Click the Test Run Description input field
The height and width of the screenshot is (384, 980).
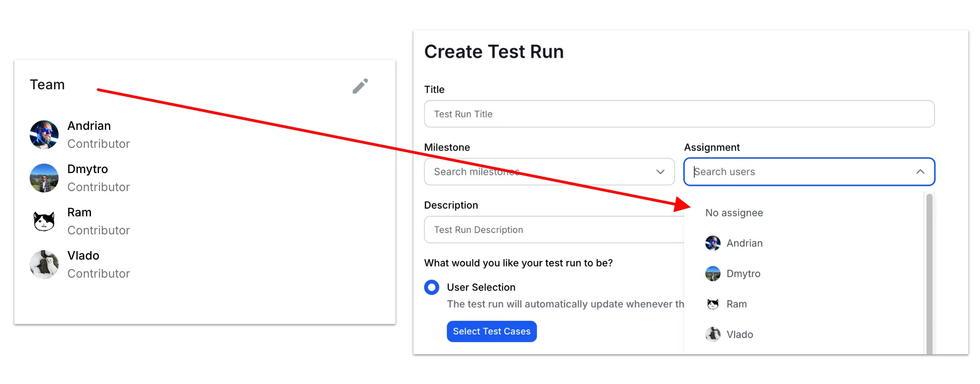click(x=554, y=230)
